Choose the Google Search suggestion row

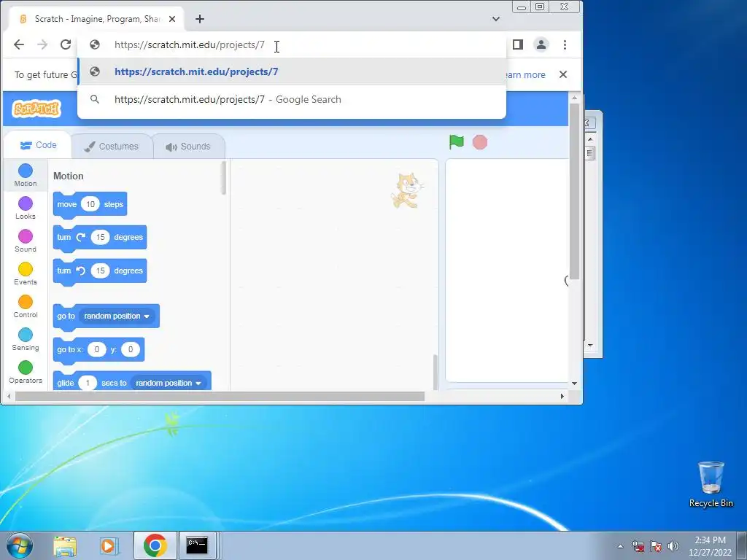[292, 99]
